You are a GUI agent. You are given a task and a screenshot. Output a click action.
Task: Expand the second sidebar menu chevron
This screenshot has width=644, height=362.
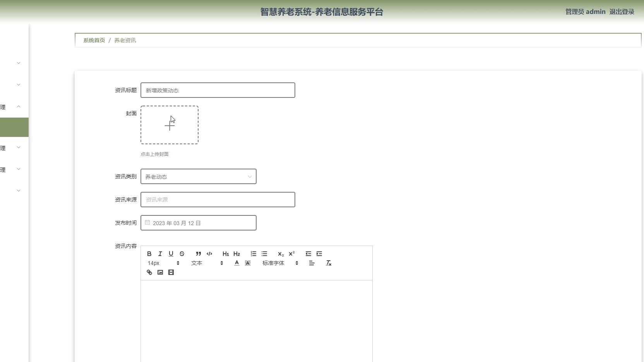(x=19, y=84)
